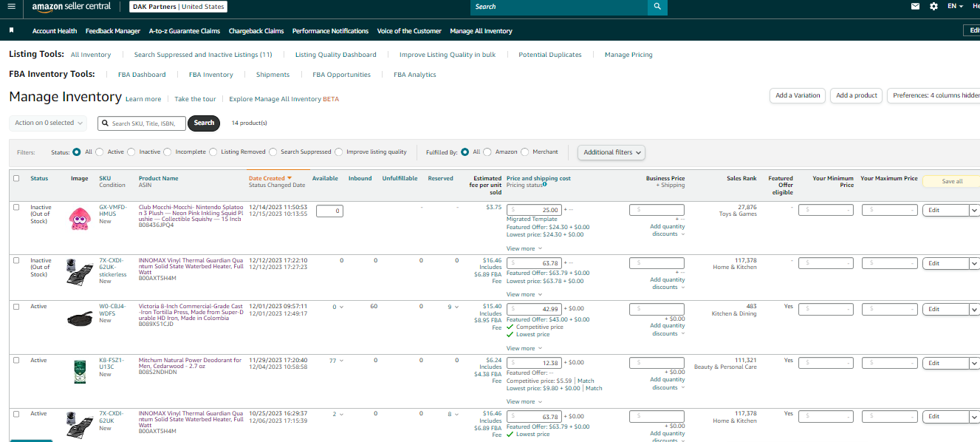This screenshot has width=980, height=442.
Task: Open Take the tour link
Action: tap(196, 99)
